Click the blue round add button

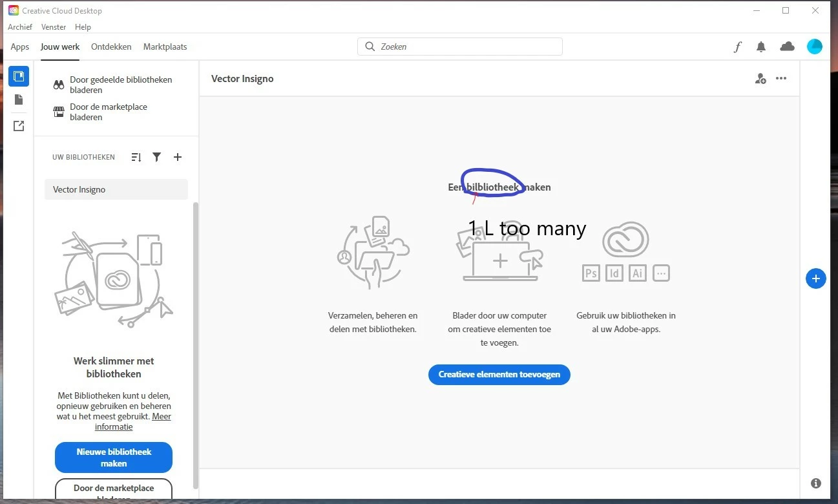point(815,278)
